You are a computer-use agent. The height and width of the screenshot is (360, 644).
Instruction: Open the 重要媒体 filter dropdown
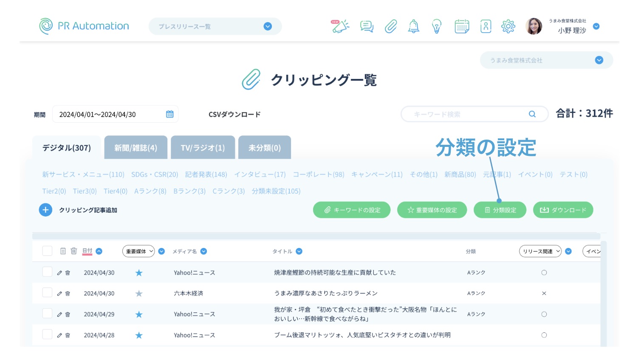tap(138, 251)
